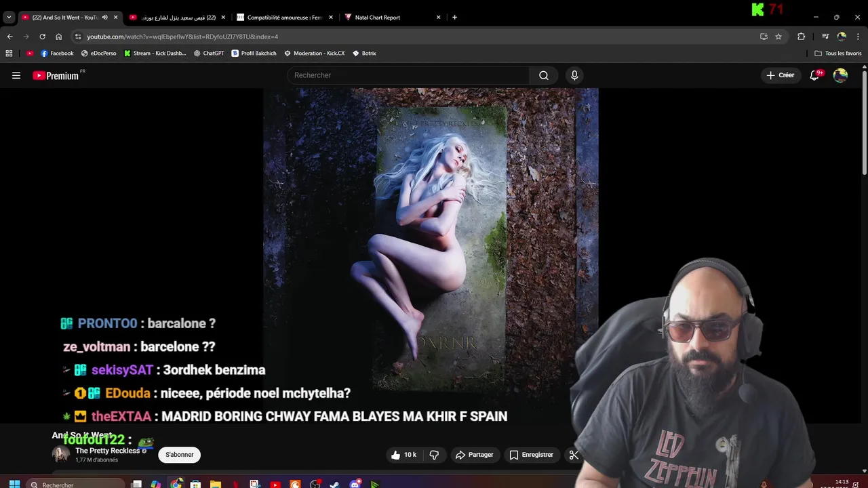The width and height of the screenshot is (868, 488).
Task: Open Chrome three-dot menu
Action: pyautogui.click(x=858, y=37)
